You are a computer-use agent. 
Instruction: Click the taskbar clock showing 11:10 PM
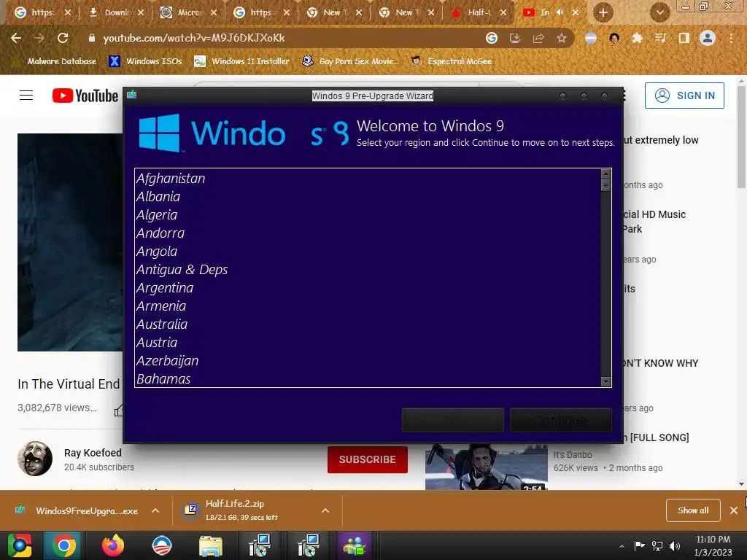tap(713, 545)
